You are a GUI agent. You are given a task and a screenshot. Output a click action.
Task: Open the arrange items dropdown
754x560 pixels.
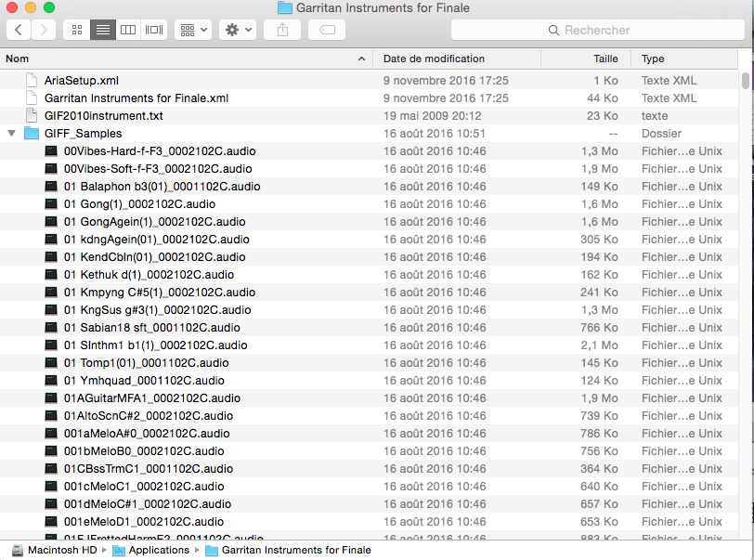192,30
